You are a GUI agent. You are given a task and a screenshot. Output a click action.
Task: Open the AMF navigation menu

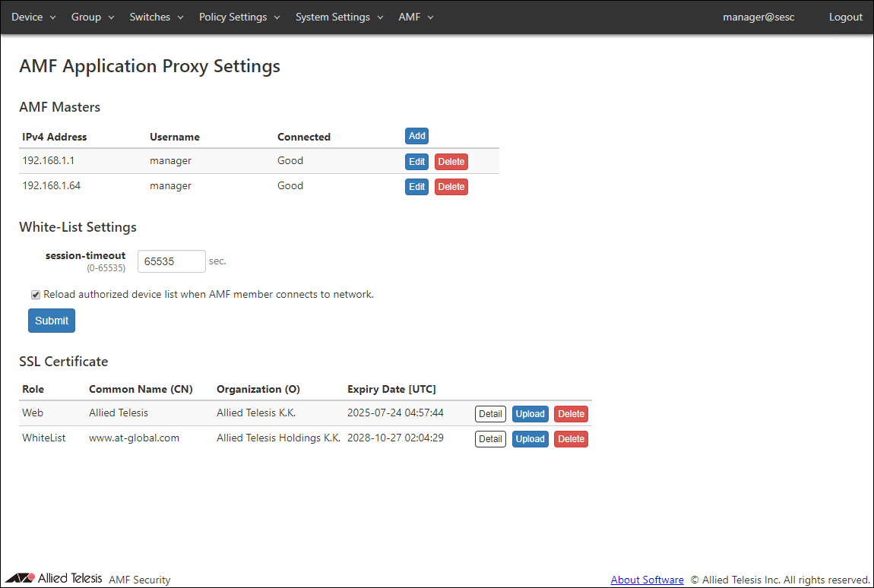[416, 17]
